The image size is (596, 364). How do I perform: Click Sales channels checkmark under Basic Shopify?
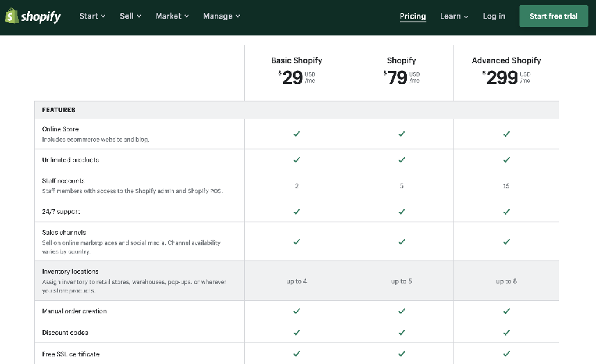[x=296, y=242]
